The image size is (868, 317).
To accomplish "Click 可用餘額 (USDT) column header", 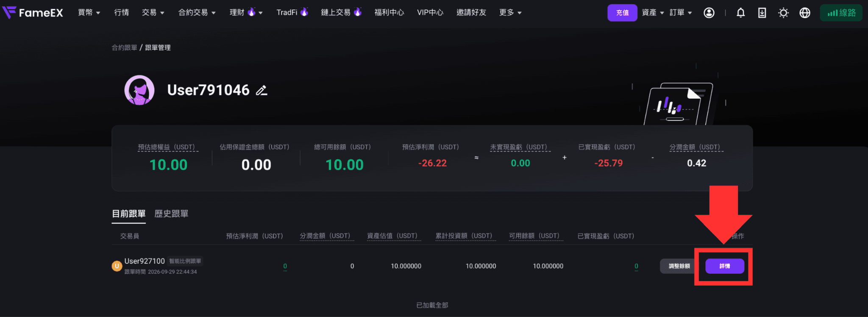I will pos(536,236).
